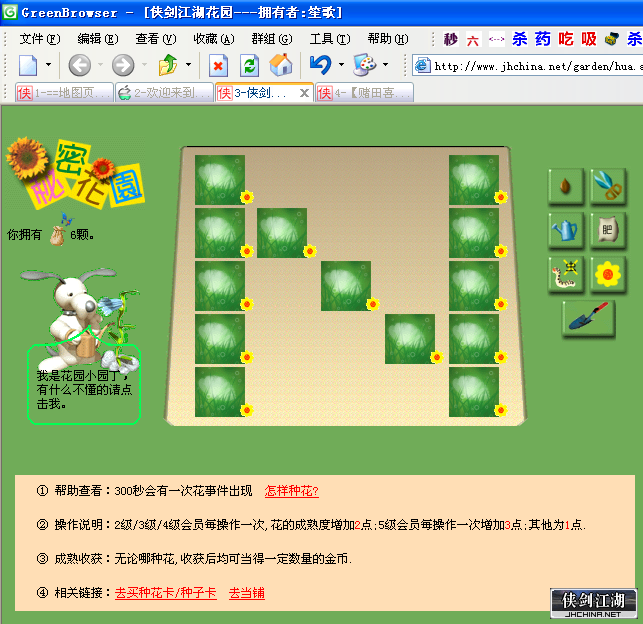Click the plot in the third column
This screenshot has height=624, width=643.
click(x=346, y=286)
